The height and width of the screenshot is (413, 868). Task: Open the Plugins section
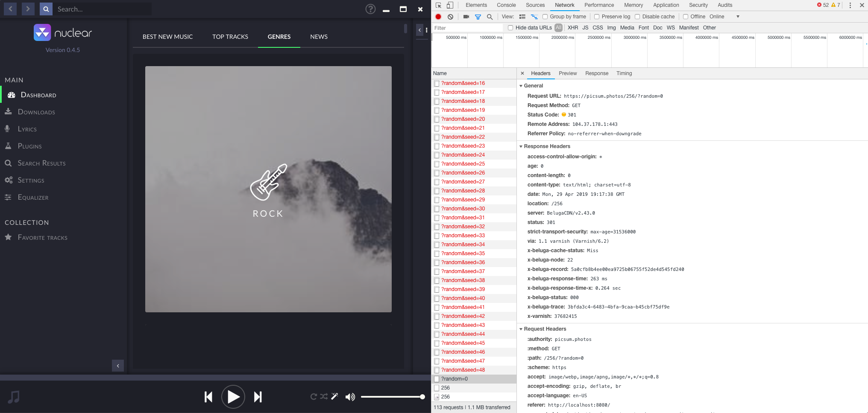pyautogui.click(x=29, y=146)
